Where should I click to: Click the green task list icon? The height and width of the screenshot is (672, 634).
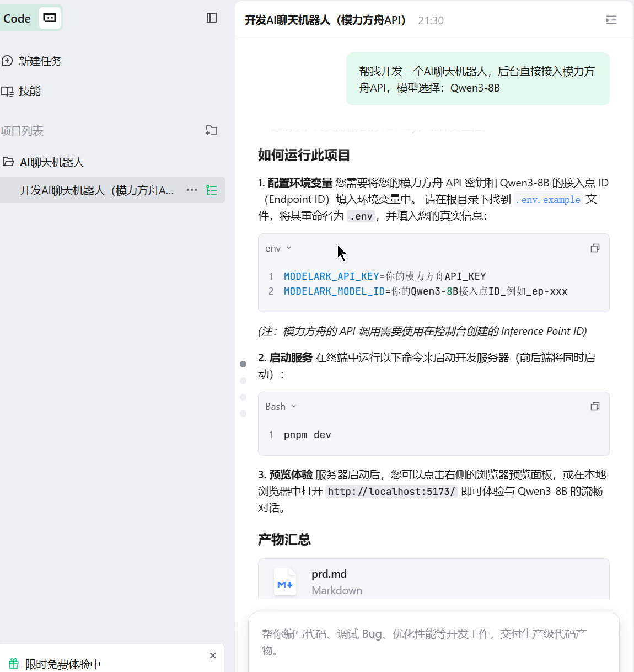pos(212,190)
